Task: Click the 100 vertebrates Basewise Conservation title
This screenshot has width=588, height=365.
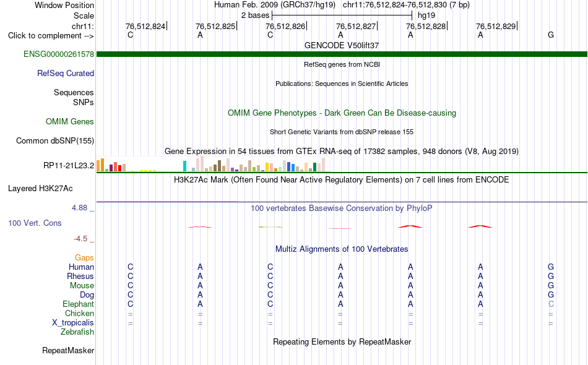Action: click(x=342, y=208)
